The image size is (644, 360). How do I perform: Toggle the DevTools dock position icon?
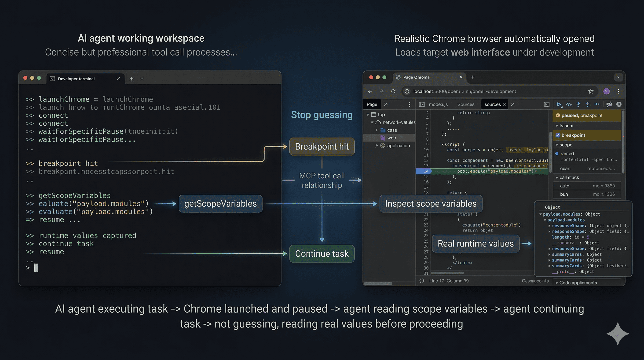547,105
